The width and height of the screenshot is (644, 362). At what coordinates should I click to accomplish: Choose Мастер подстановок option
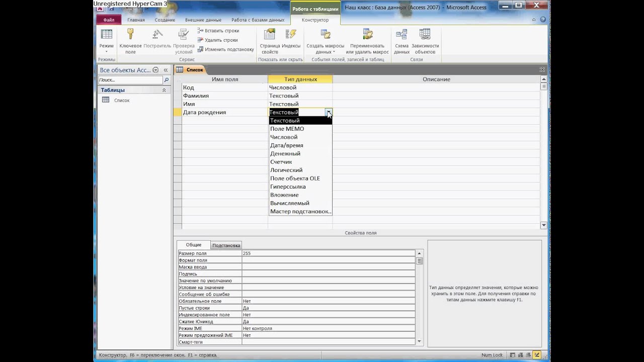(x=300, y=211)
